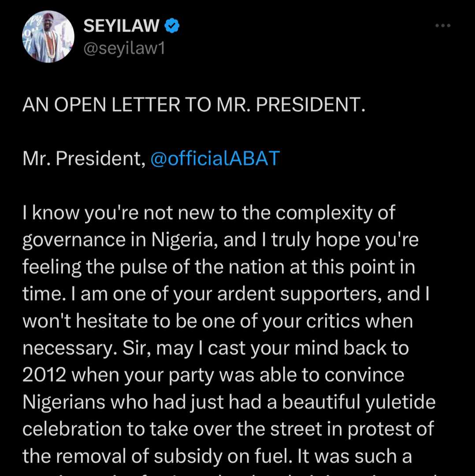Open the @seyilaw1 handle

pyautogui.click(x=124, y=48)
